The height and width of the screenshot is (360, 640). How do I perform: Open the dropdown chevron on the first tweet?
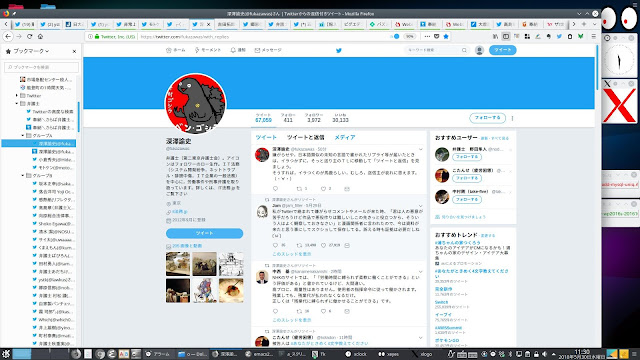[421, 149]
